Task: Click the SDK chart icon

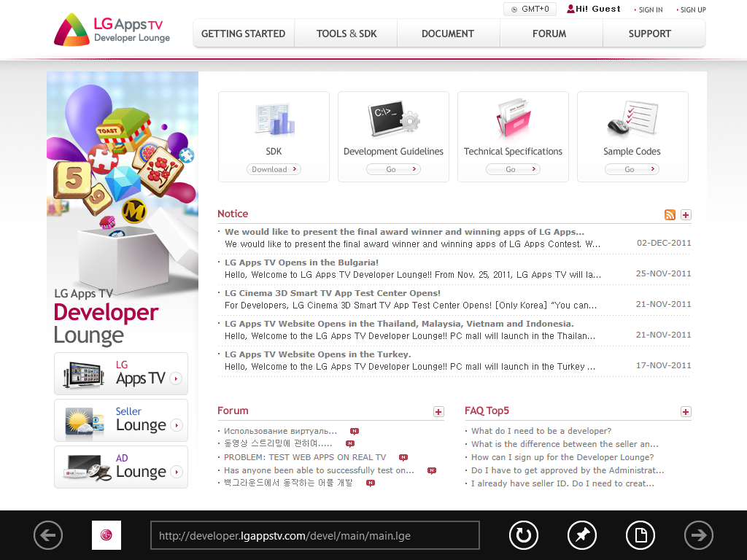Action: click(275, 119)
